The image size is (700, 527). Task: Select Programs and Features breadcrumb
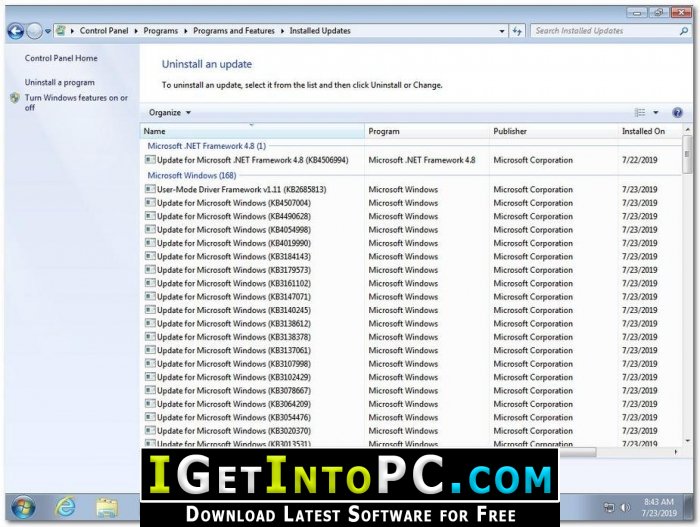coord(233,31)
